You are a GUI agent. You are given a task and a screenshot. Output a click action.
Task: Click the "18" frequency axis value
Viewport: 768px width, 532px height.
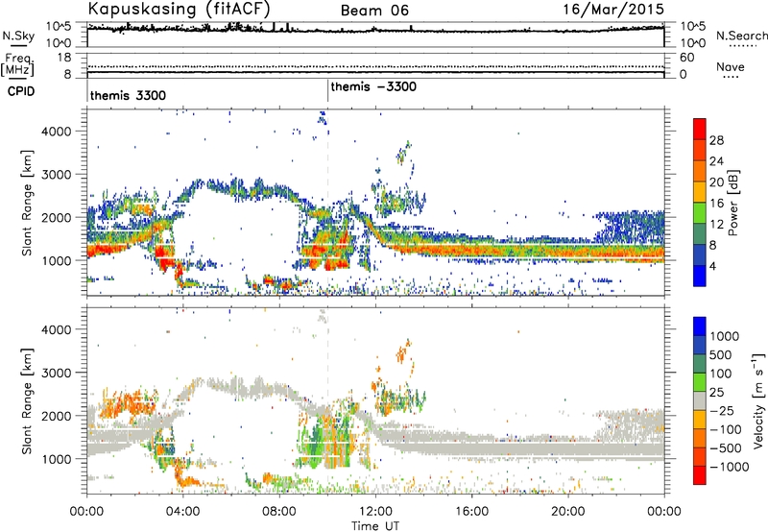click(x=64, y=58)
